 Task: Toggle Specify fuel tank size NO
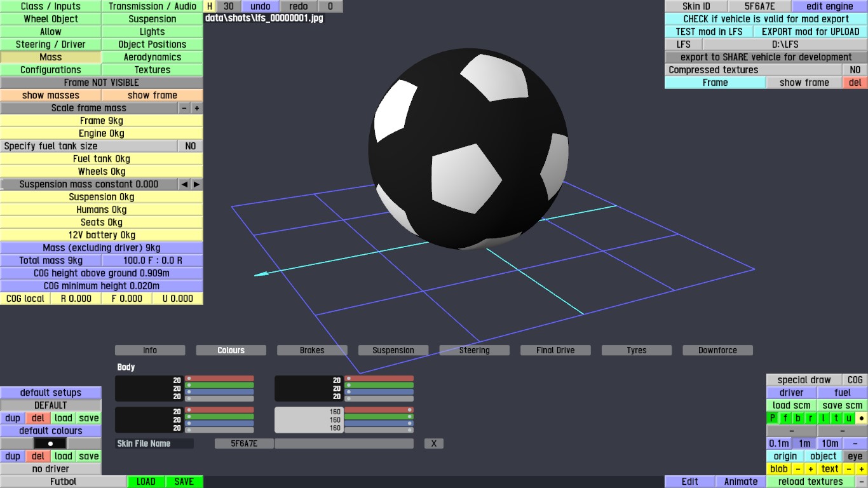click(191, 146)
